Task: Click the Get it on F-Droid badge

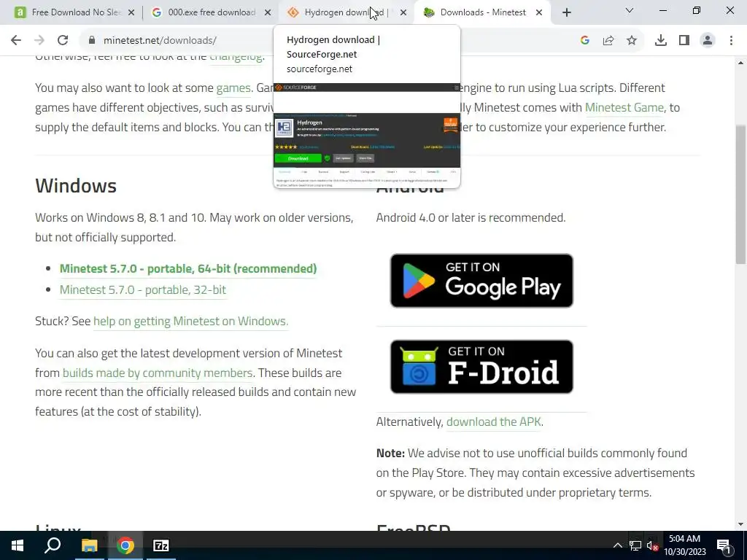Action: [x=481, y=367]
